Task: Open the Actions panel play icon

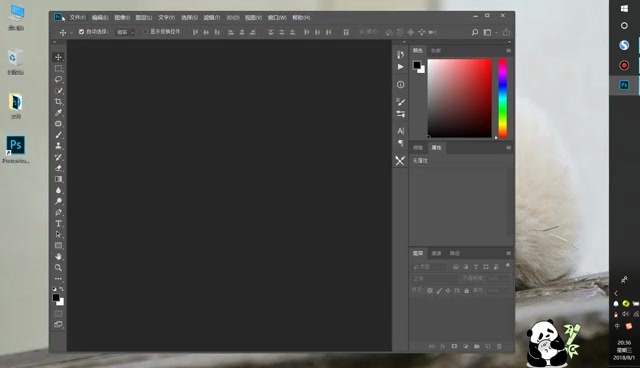Action: (x=400, y=67)
